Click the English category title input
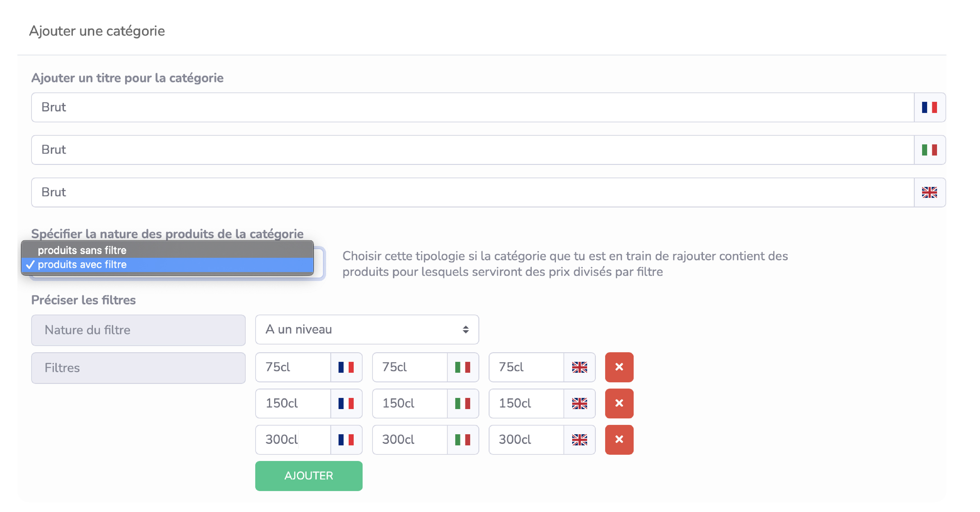Viewport: 980px width, 512px height. point(472,192)
